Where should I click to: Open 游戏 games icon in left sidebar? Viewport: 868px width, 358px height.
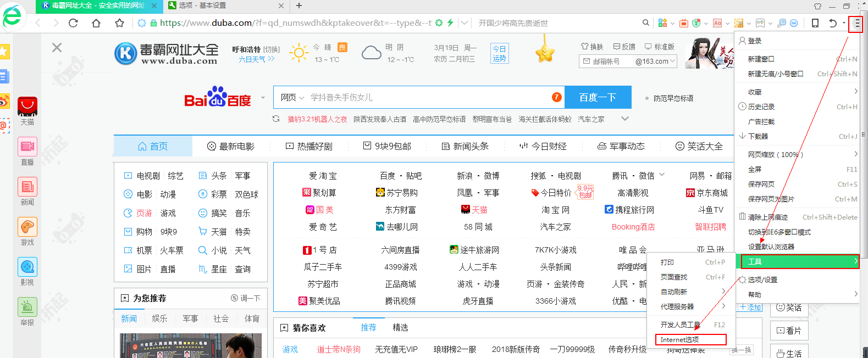coord(27,227)
